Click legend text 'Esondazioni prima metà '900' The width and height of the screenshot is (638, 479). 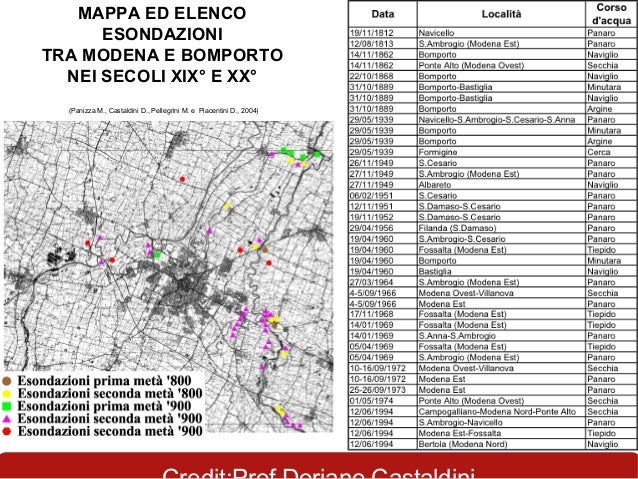[104, 406]
